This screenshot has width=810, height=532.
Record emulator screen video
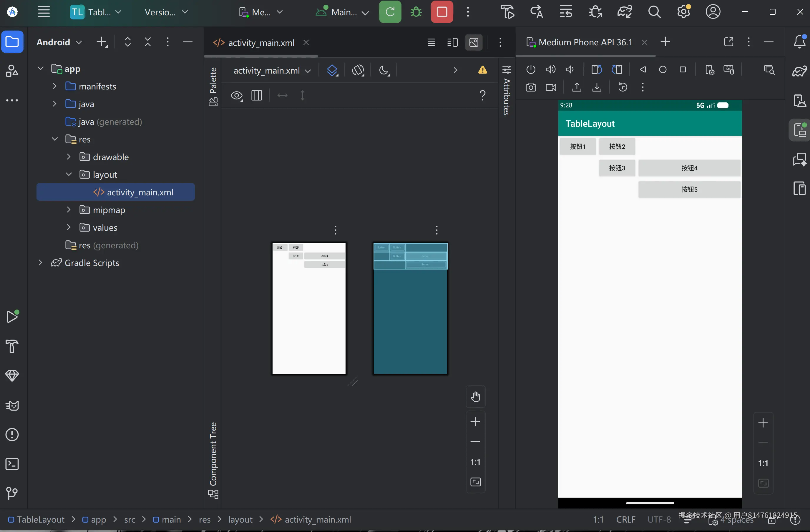click(x=551, y=87)
